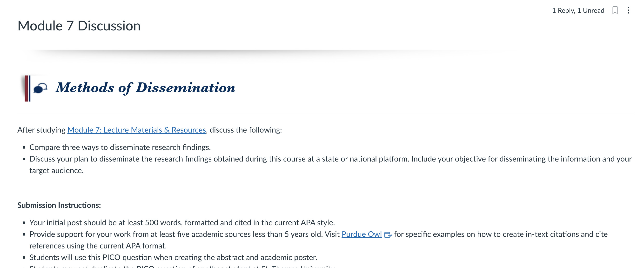Image resolution: width=644 pixels, height=268 pixels.
Task: Click the red and blue vertical bar graphic
Action: (27, 88)
